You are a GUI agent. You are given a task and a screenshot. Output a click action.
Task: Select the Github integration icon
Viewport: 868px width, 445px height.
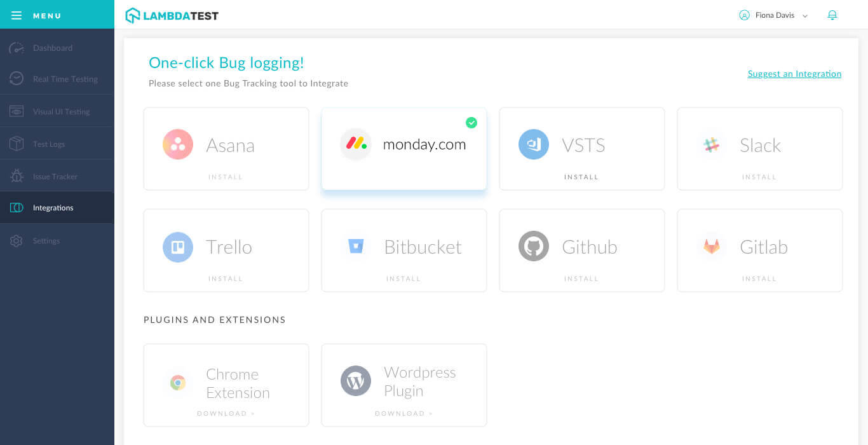534,246
